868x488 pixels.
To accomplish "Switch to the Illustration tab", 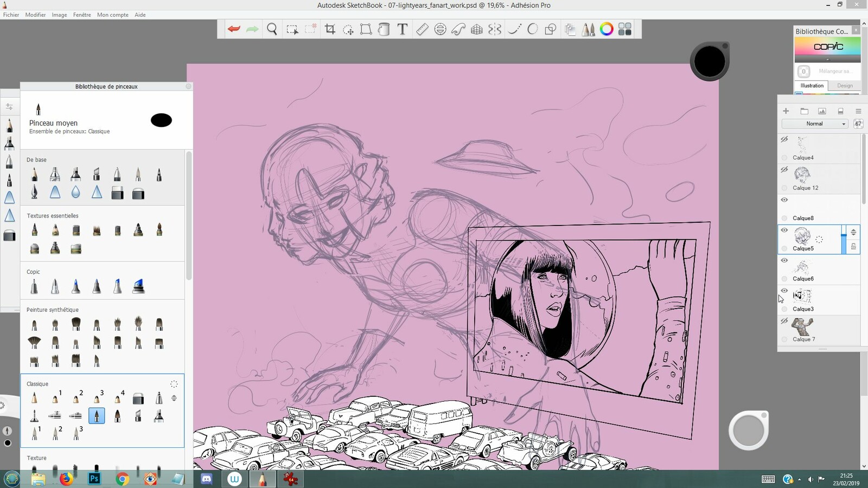I will click(812, 86).
